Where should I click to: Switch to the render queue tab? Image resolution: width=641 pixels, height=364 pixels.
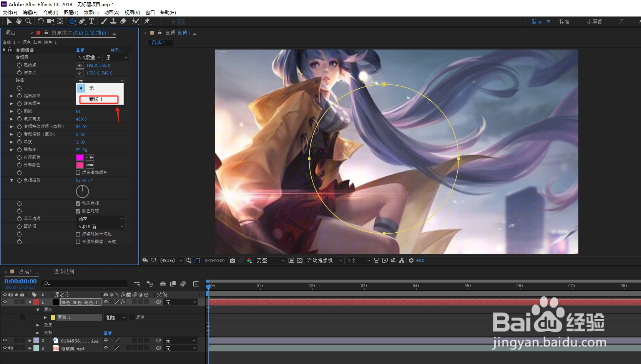point(64,271)
